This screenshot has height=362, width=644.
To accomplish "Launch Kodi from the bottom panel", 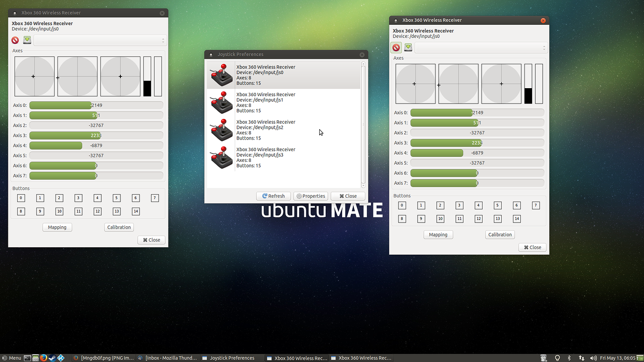I will click(x=61, y=358).
